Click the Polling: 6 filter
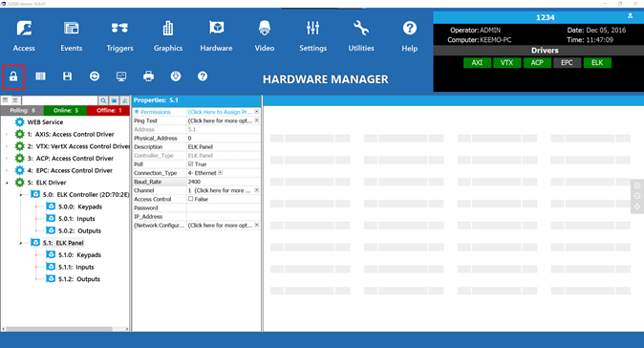 [22, 111]
